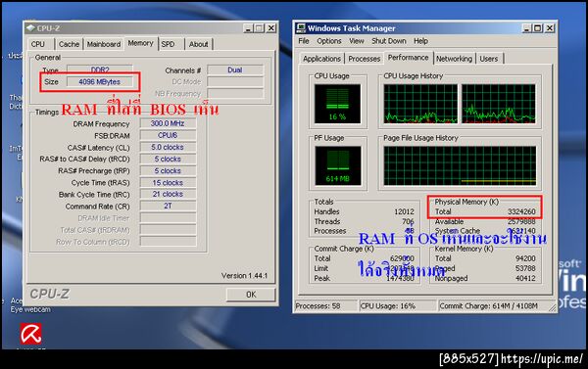Click the Task Manager title bar icon
The image size is (588, 369).
tap(301, 28)
